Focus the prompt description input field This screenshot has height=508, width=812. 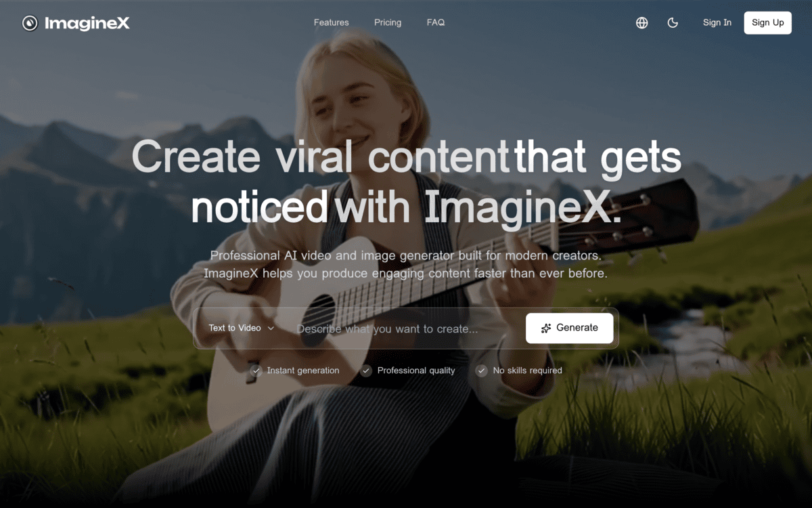point(406,329)
